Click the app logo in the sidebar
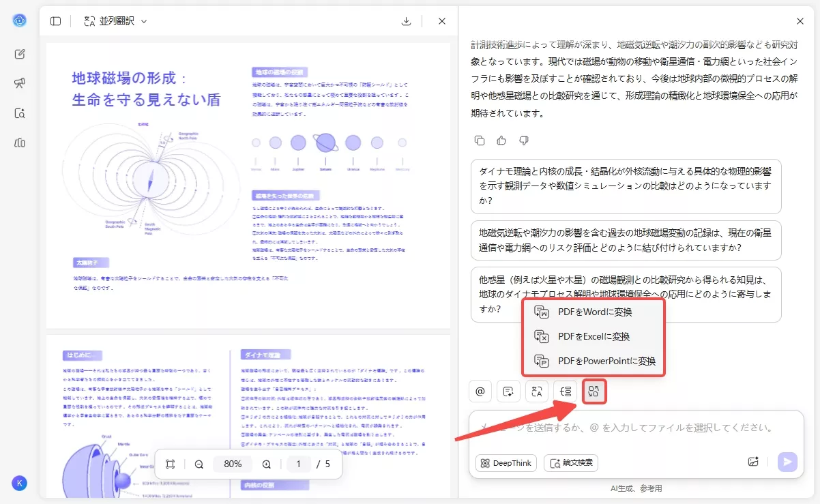 [19, 20]
